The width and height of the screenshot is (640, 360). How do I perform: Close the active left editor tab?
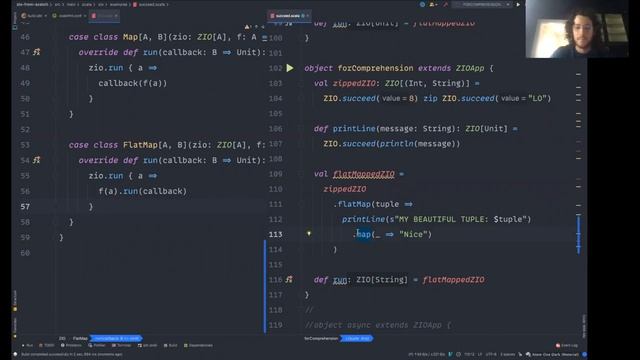coord(116,16)
